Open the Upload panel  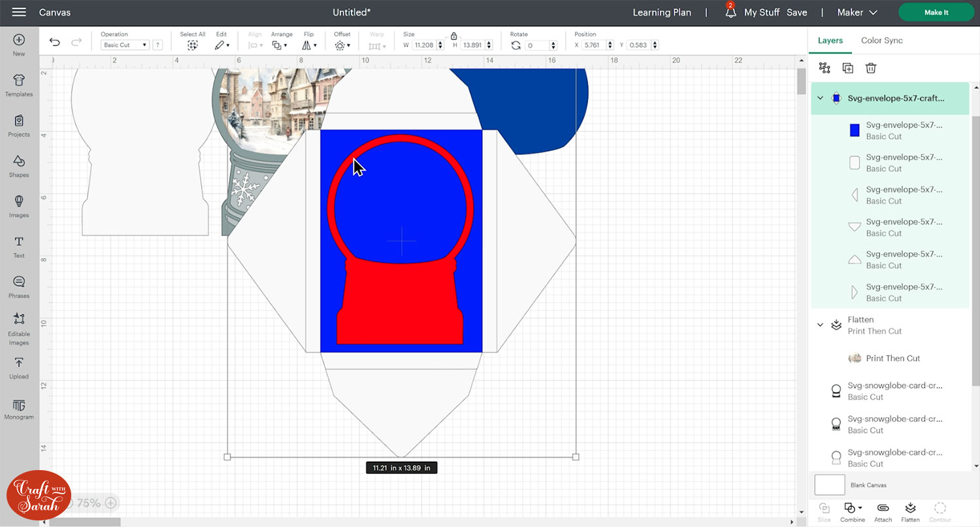[x=19, y=367]
